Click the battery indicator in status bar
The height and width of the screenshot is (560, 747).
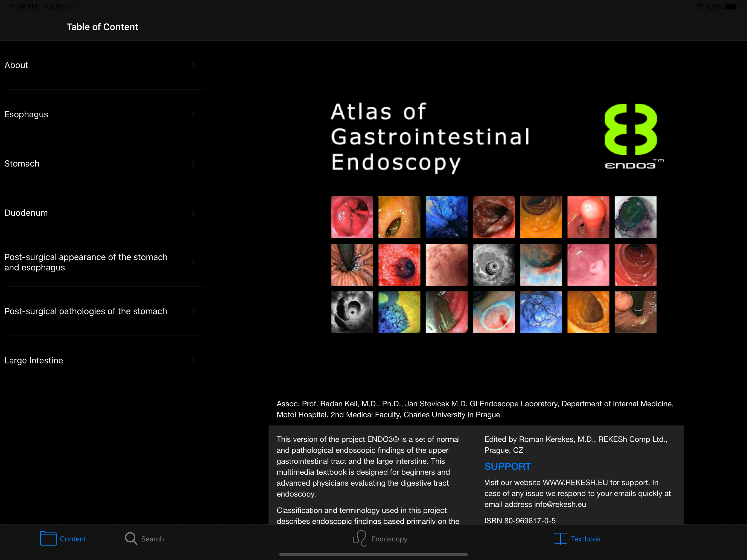(x=731, y=6)
